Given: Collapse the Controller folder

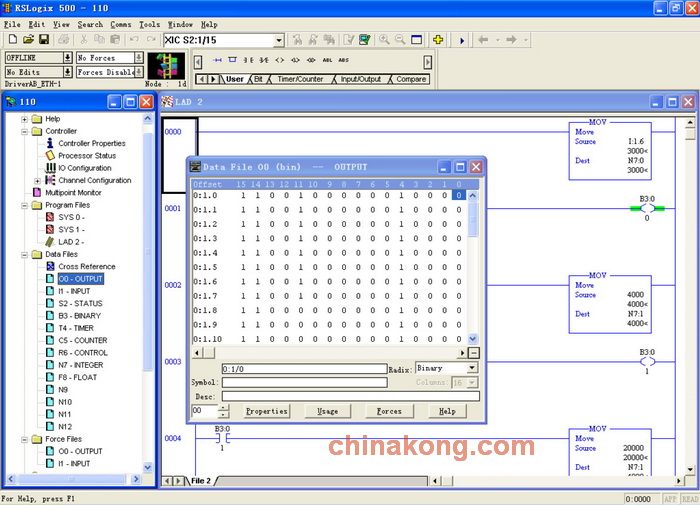Looking at the screenshot, I should (x=25, y=131).
